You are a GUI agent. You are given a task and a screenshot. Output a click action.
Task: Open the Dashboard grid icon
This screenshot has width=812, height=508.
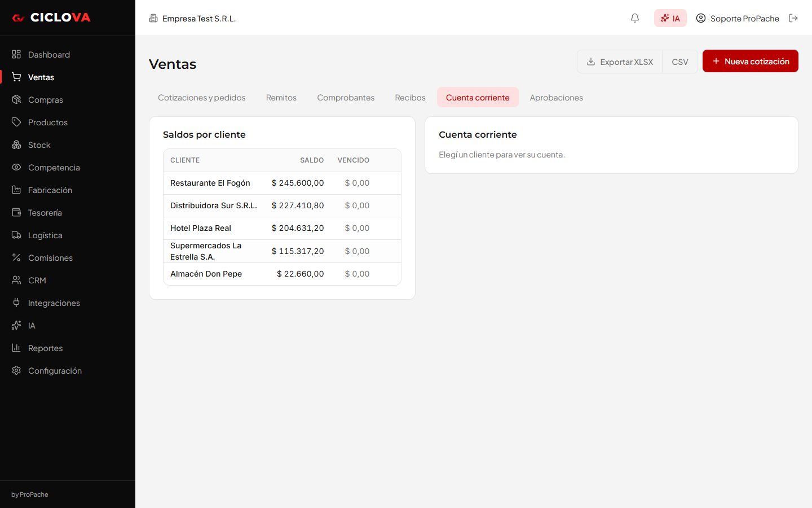16,54
